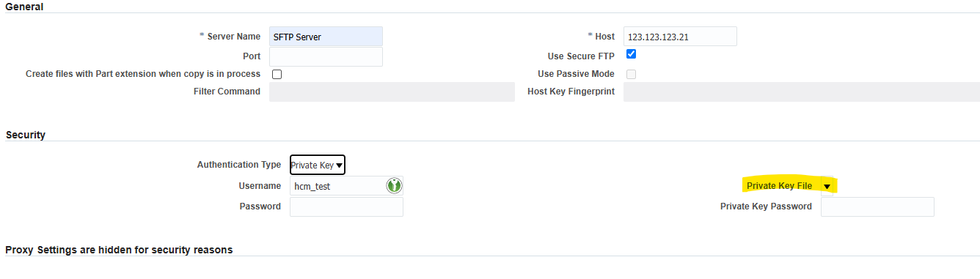Select the Host field showing 123.123.123.21

[x=680, y=37]
